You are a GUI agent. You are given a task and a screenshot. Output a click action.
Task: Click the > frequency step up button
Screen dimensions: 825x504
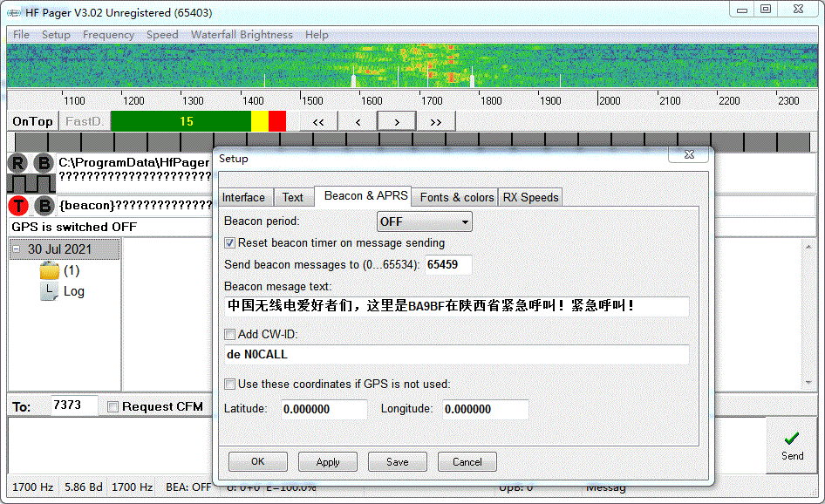[x=397, y=121]
